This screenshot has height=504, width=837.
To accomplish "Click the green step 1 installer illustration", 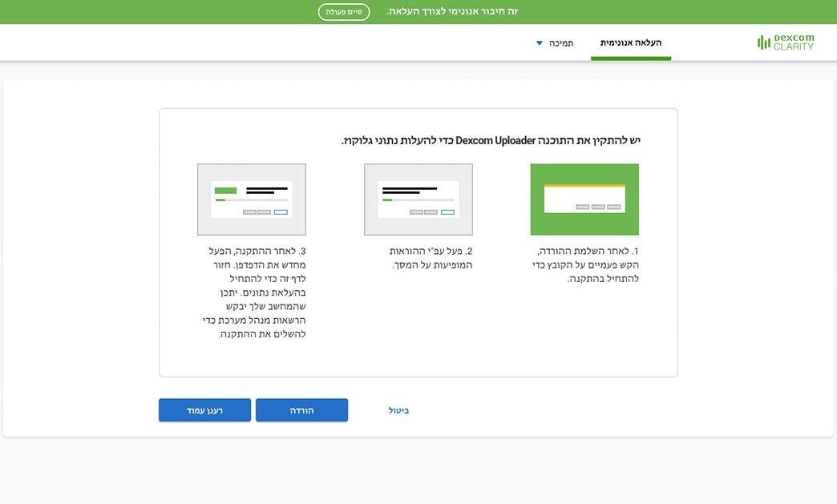I will point(584,200).
